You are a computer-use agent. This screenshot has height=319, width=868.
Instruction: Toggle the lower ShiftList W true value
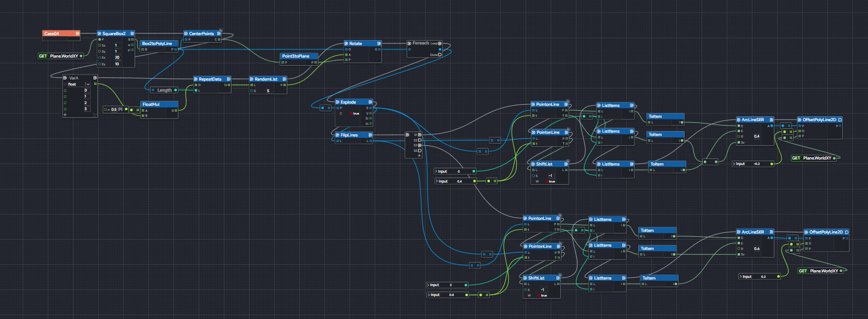(x=543, y=295)
